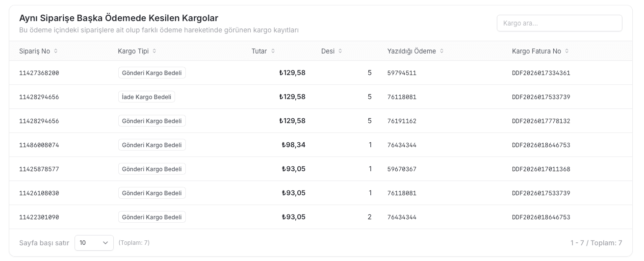Image resolution: width=644 pixels, height=261 pixels.
Task: Open the rows-per-page dropdown showing 10
Action: click(94, 243)
